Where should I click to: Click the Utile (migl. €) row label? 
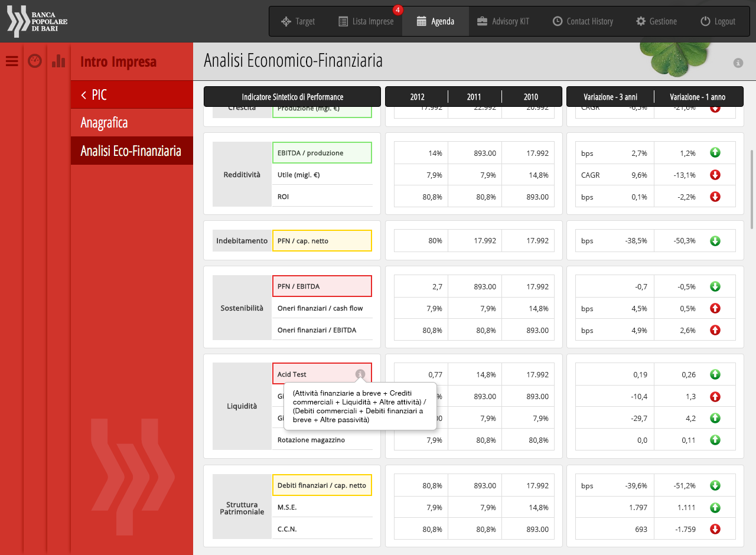(x=298, y=175)
